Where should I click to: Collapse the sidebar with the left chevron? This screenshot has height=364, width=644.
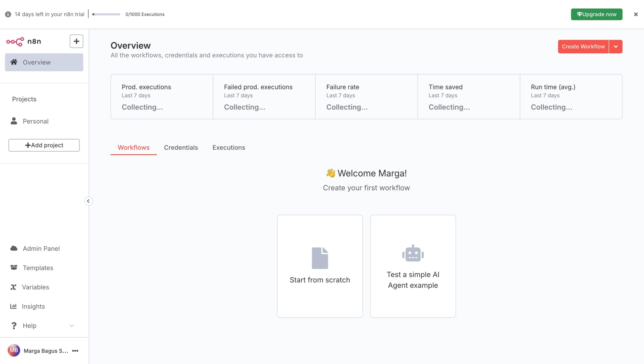89,201
